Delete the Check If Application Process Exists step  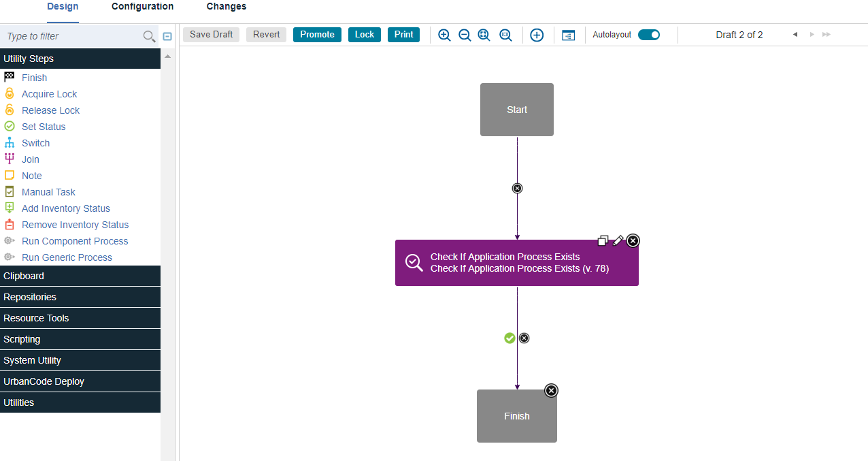633,240
